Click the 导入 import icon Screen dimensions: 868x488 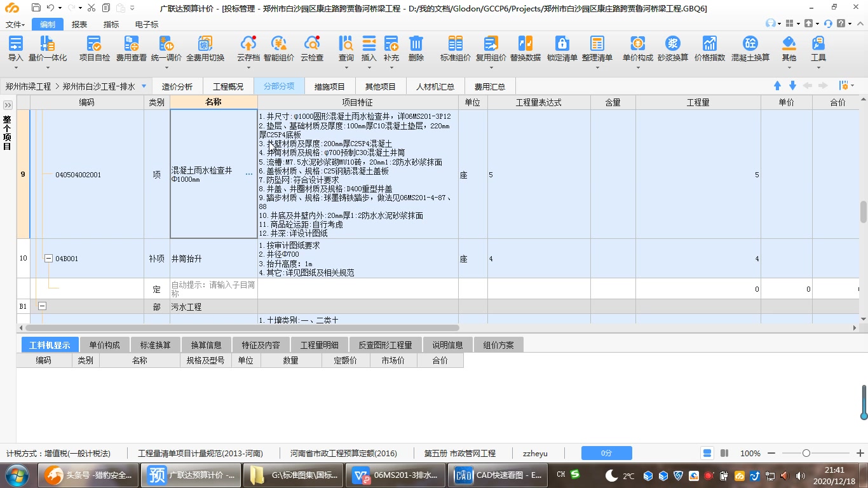point(15,43)
